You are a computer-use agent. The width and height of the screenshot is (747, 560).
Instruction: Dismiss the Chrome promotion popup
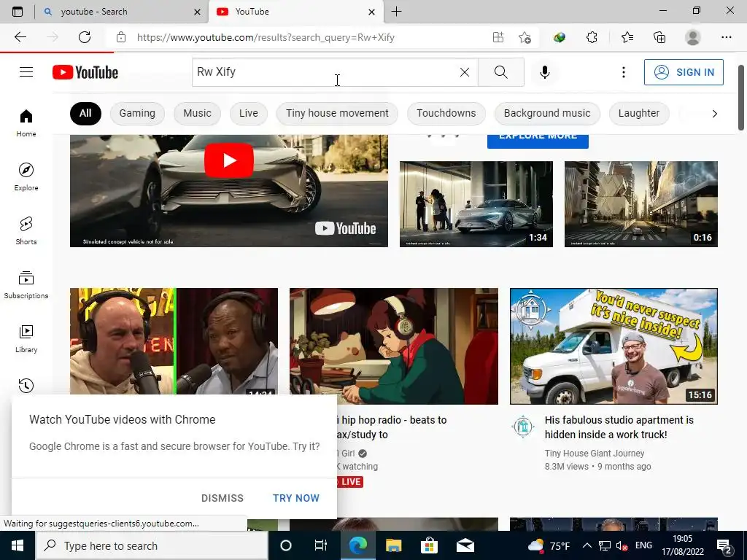222,498
